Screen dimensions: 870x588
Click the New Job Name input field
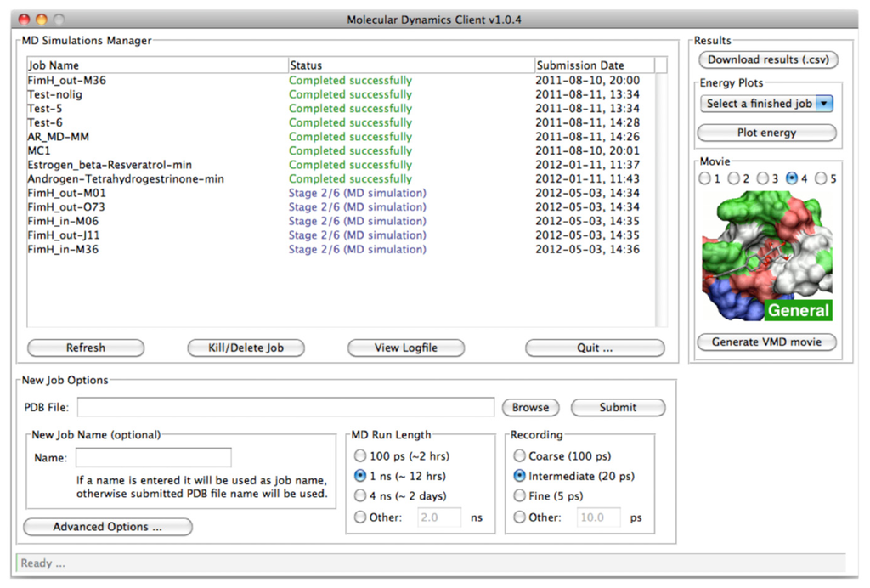(x=153, y=458)
